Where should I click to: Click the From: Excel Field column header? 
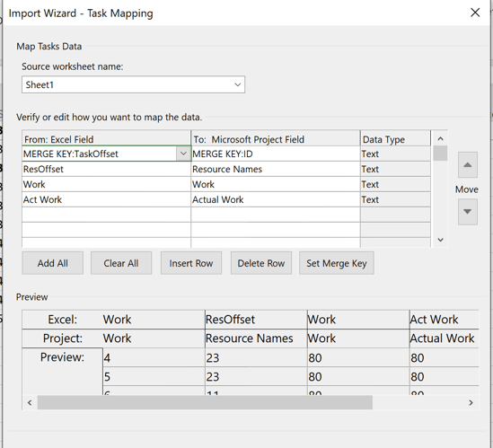(x=106, y=138)
